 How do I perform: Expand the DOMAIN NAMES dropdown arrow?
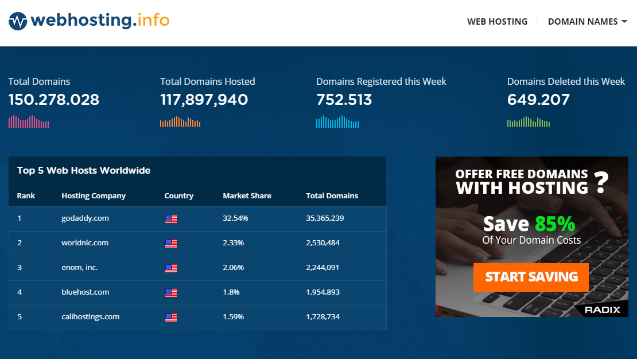[624, 22]
